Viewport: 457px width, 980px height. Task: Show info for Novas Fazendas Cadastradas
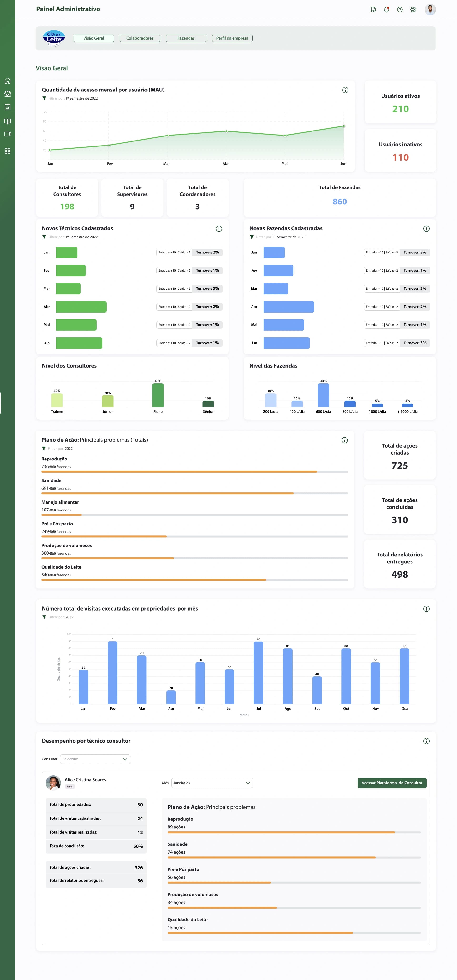pyautogui.click(x=426, y=229)
